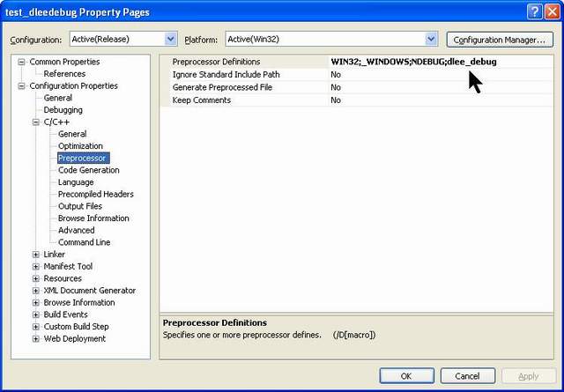Select the Linker tree label
The height and width of the screenshot is (392, 564).
[x=55, y=255]
